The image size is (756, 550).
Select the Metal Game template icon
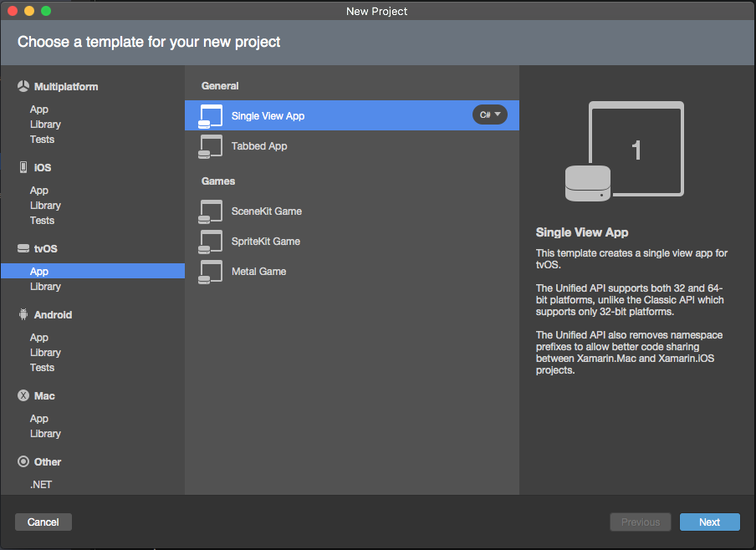point(210,271)
